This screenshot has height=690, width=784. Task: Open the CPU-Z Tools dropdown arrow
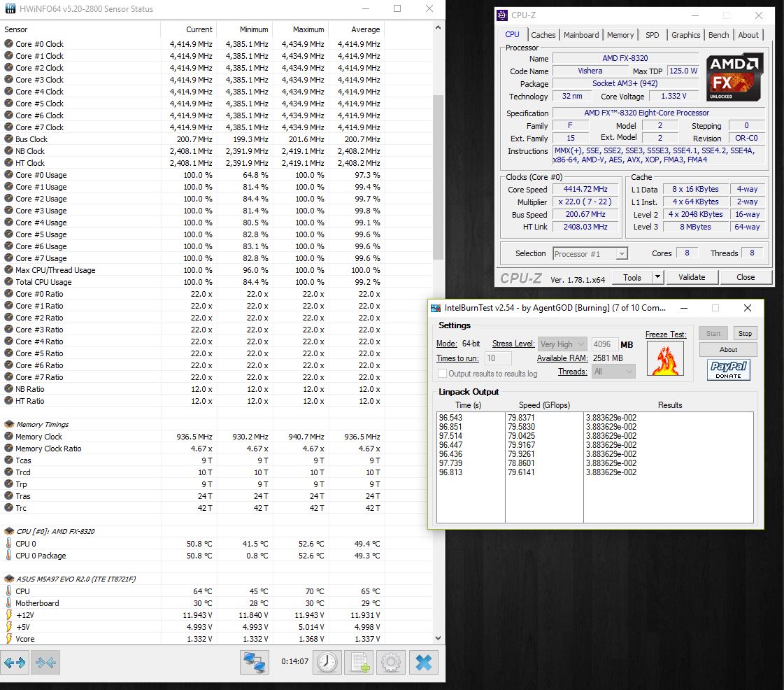pyautogui.click(x=658, y=277)
